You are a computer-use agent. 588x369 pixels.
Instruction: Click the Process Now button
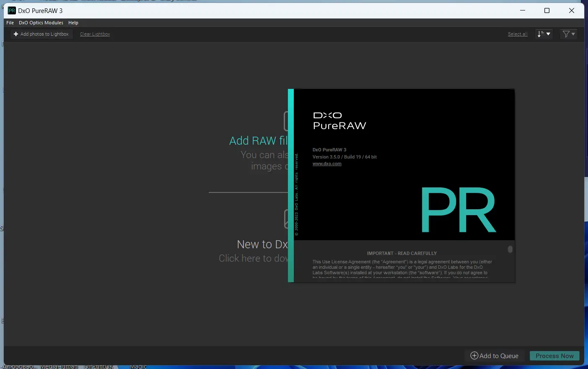554,356
